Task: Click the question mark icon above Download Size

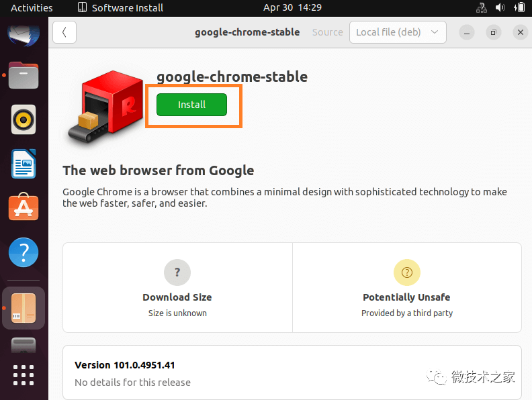Action: 177,272
